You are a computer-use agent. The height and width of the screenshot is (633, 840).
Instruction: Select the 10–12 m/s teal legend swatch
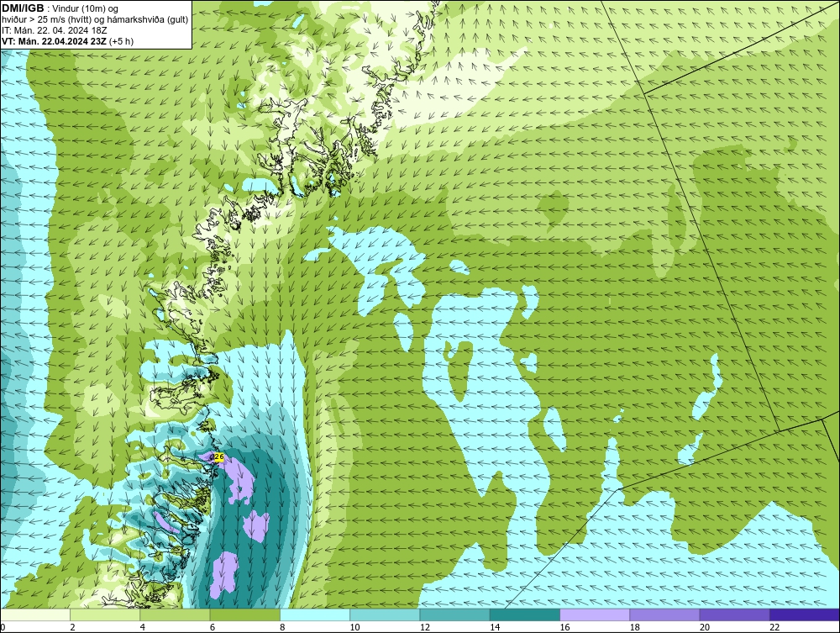386,615
